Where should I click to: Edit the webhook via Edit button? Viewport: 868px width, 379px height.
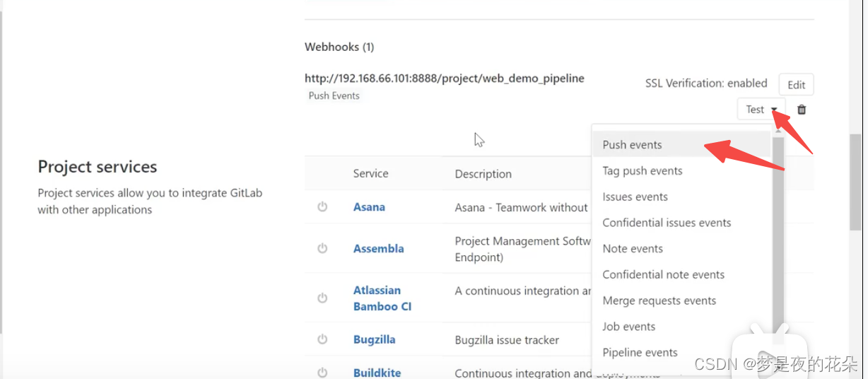point(797,85)
